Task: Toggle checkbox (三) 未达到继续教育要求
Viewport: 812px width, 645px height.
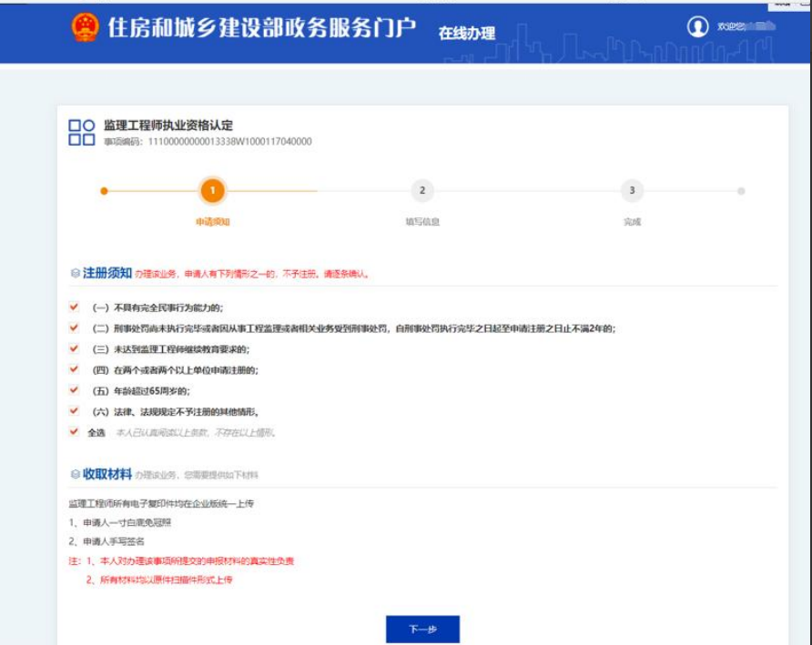Action: [x=75, y=349]
